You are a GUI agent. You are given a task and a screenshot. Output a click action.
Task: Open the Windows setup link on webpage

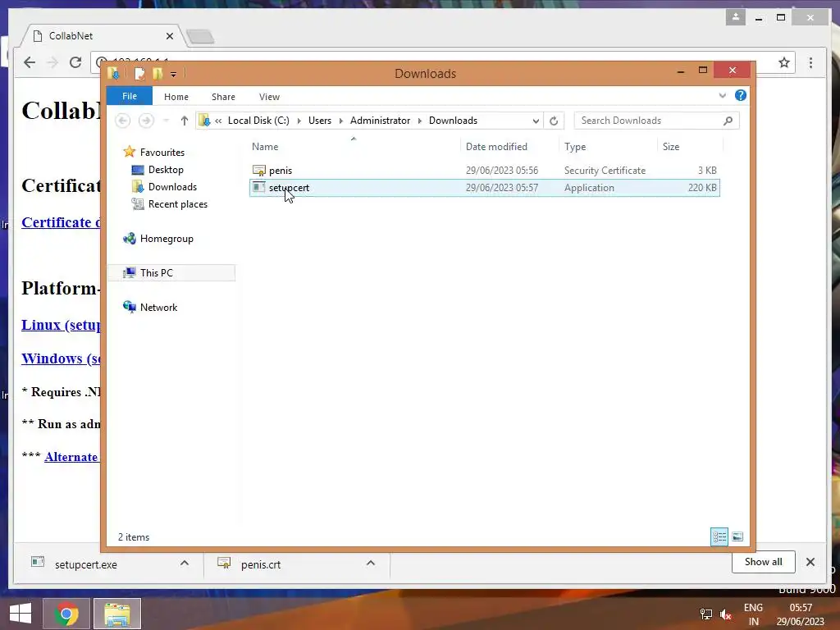[x=61, y=358]
